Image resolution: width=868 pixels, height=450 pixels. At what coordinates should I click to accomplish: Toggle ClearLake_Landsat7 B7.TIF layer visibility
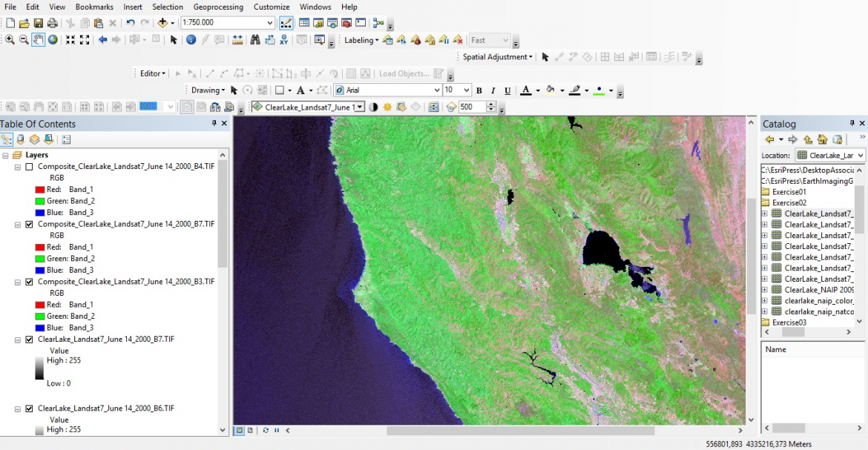coord(30,340)
